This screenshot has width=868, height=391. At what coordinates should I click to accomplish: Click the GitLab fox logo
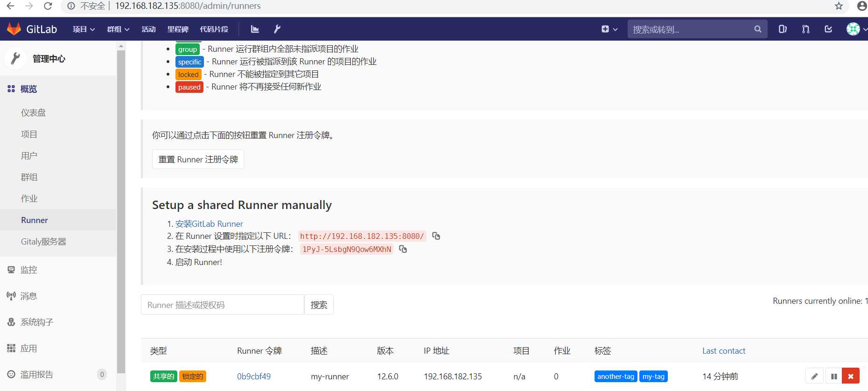click(14, 29)
